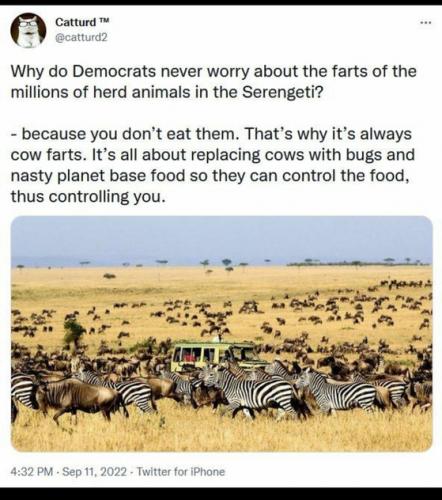Click the acacia trees on the horizon
The height and width of the screenshot is (500, 442).
[x=227, y=263]
